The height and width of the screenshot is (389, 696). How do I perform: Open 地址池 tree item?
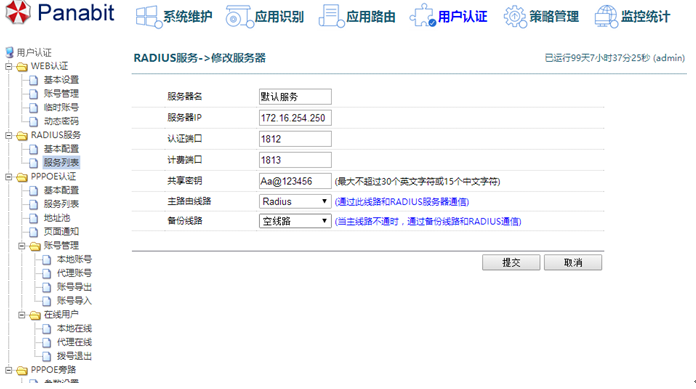[57, 218]
